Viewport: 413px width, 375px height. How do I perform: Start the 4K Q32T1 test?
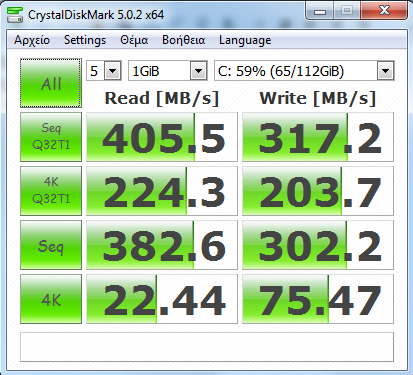click(x=51, y=191)
